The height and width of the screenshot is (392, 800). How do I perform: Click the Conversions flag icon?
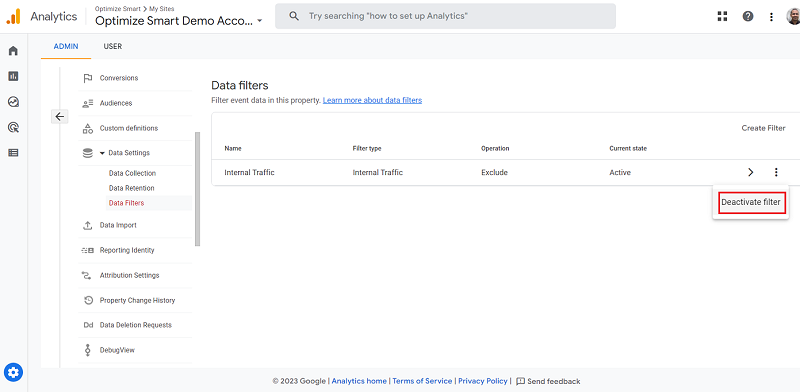pos(88,78)
